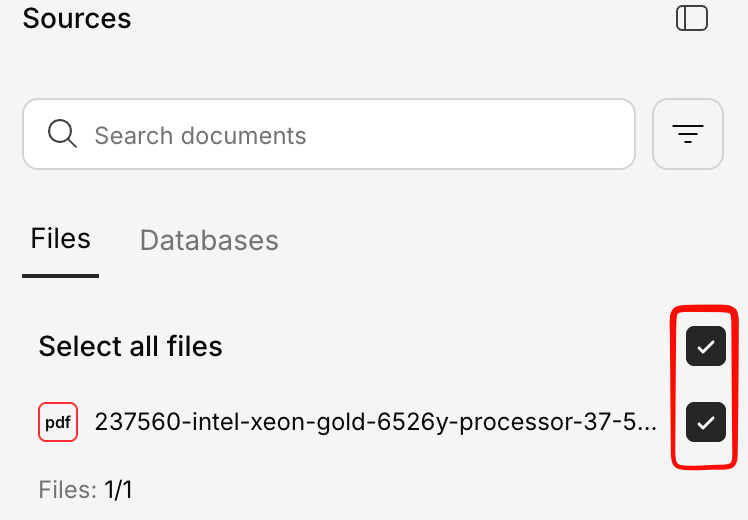Open the 237560-intel-xeon-gold-6526y PDF file

click(x=376, y=422)
